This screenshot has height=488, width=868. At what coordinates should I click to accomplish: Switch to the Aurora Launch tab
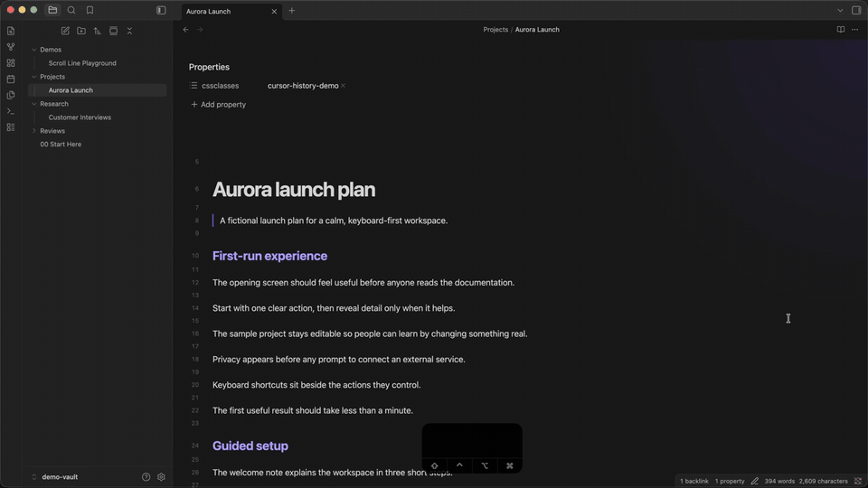point(208,11)
